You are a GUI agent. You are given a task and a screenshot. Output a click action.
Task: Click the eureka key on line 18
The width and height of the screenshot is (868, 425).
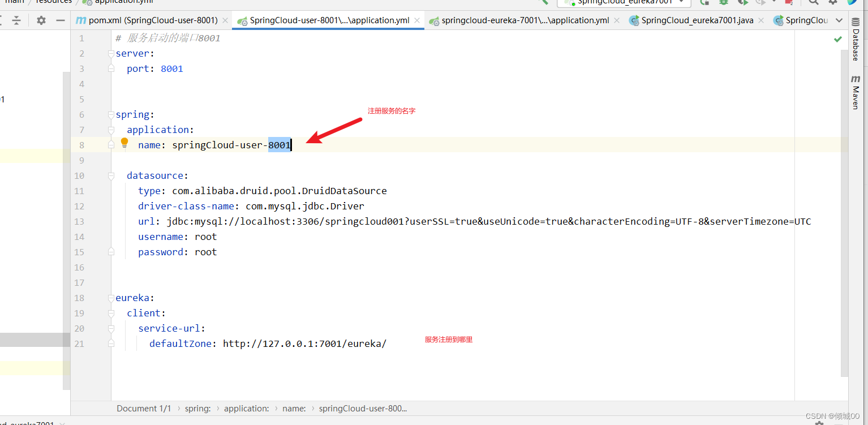[x=132, y=298]
